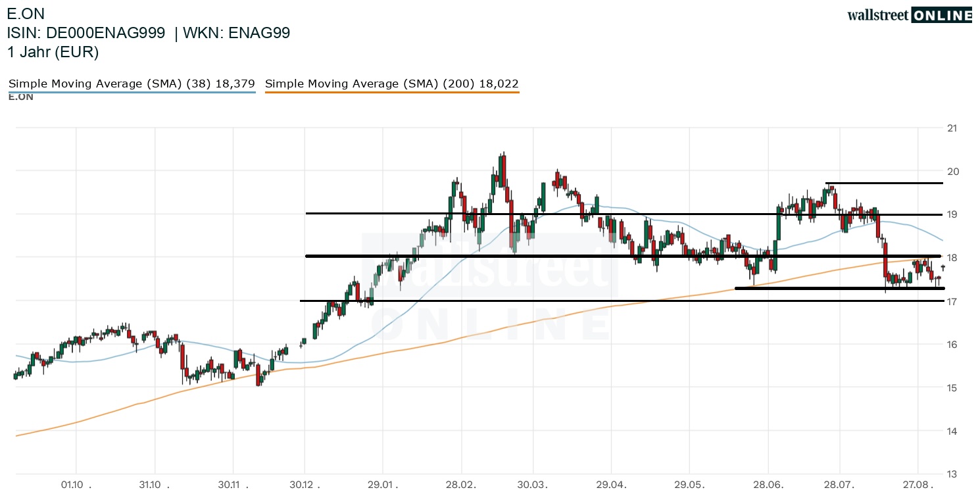Click the small E.ON series label below legend
The height and width of the screenshot is (490, 980).
coord(20,97)
